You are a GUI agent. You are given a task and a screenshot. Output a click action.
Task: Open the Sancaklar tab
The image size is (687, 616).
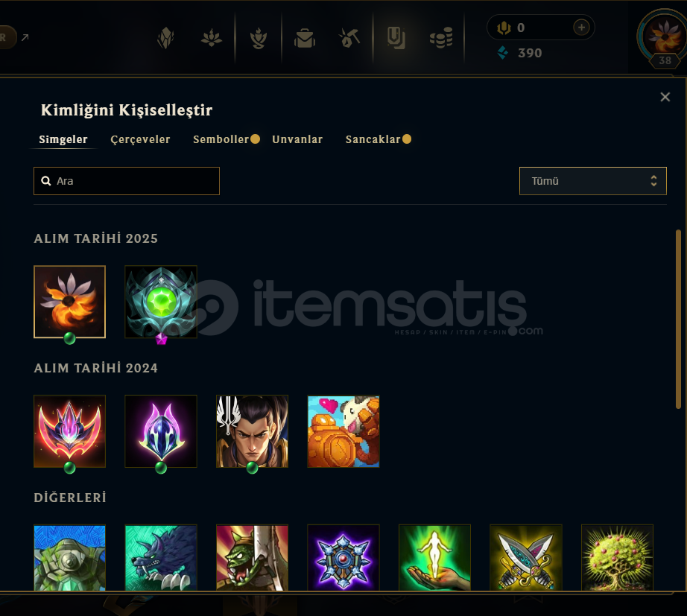373,139
